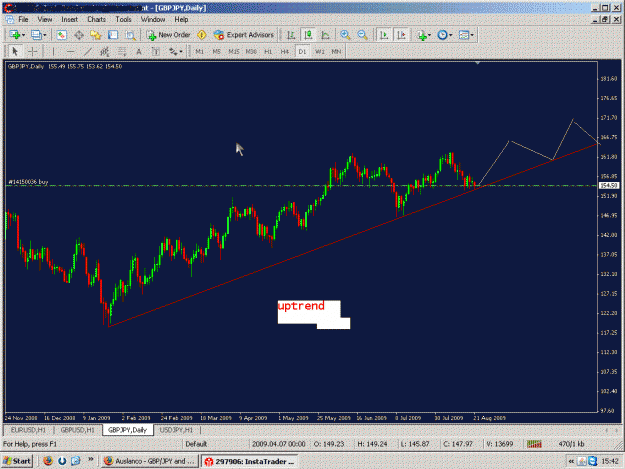Switch timeframe to M1
Image resolution: width=625 pixels, height=469 pixels.
[x=200, y=51]
